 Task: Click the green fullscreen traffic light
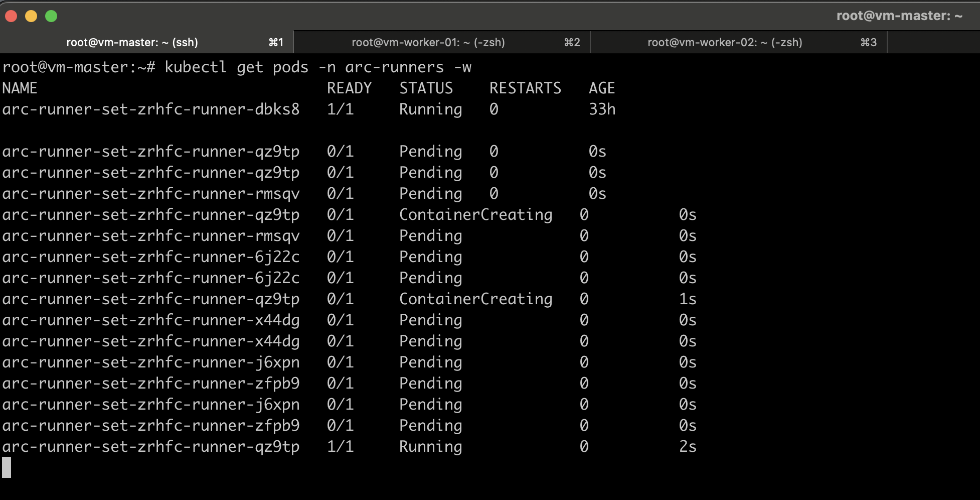tap(50, 16)
